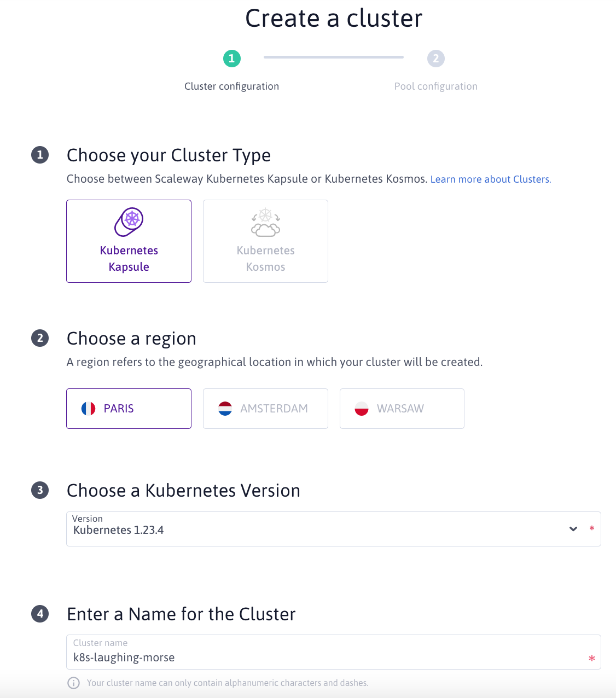Select the Paris region option
Image resolution: width=616 pixels, height=698 pixels.
[129, 409]
